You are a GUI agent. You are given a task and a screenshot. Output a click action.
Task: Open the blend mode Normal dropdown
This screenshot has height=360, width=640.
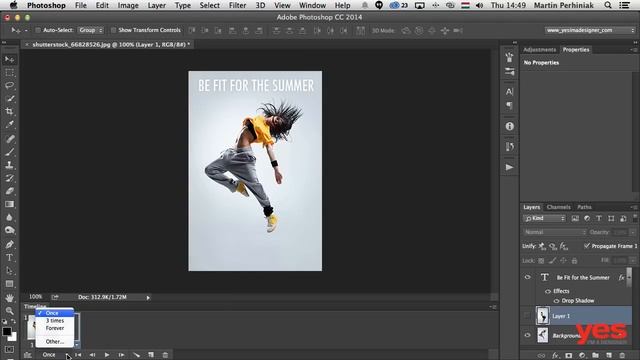[555, 232]
